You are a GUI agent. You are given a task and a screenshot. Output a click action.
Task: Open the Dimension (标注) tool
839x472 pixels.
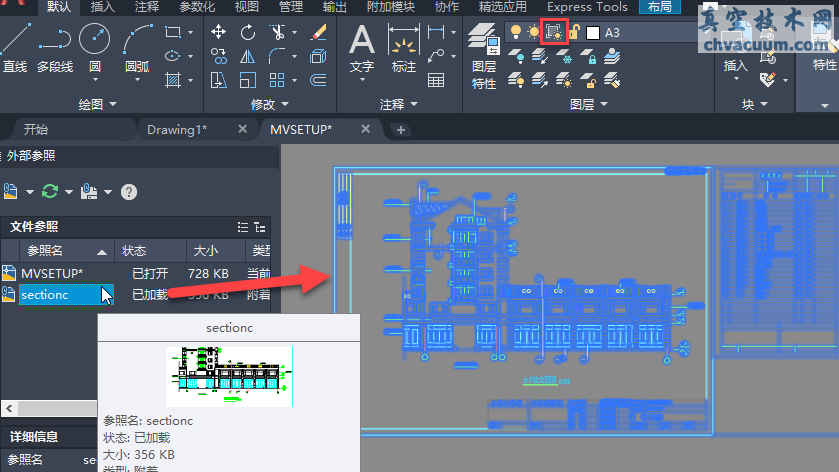[403, 48]
